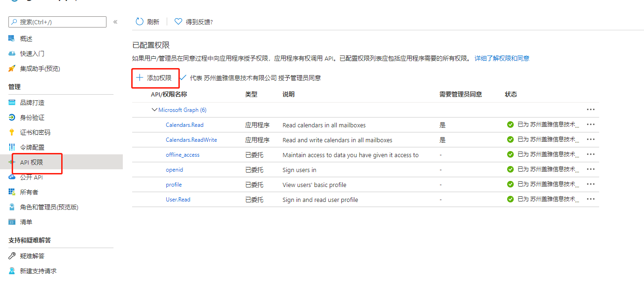This screenshot has width=644, height=291.
Task: Click 得到反馈? button
Action: [x=193, y=22]
